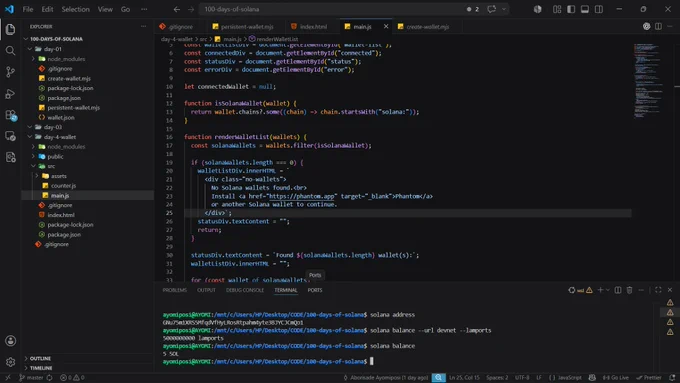Toggle the primary side bar
680x383 pixels.
point(571,9)
